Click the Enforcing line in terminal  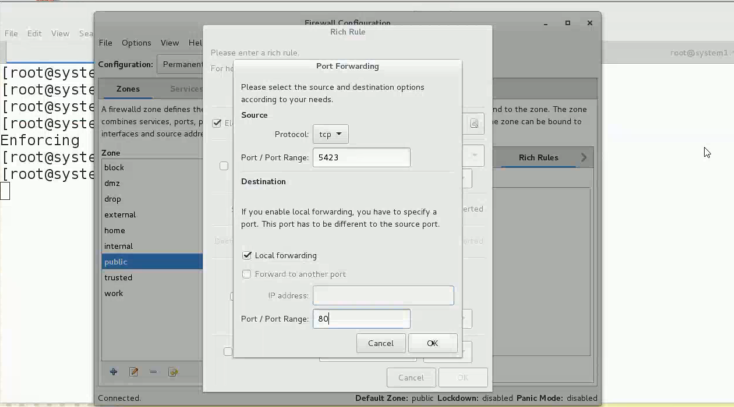pyautogui.click(x=40, y=140)
